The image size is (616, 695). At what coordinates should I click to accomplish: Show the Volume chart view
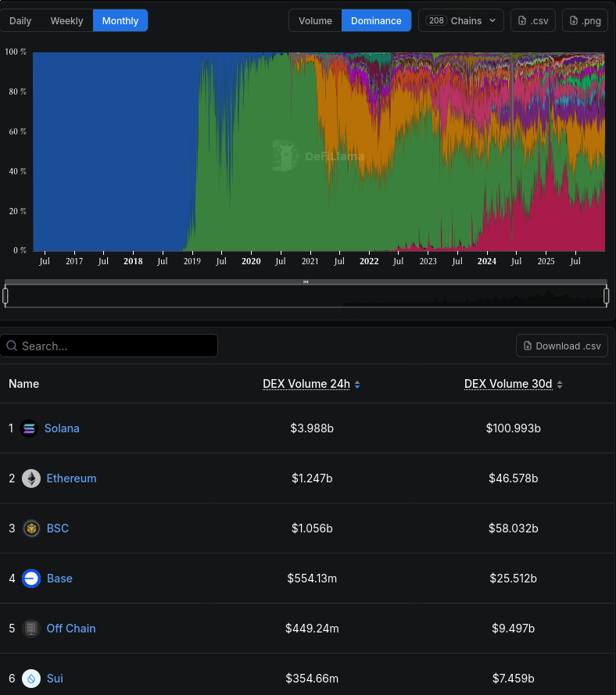[x=315, y=21]
